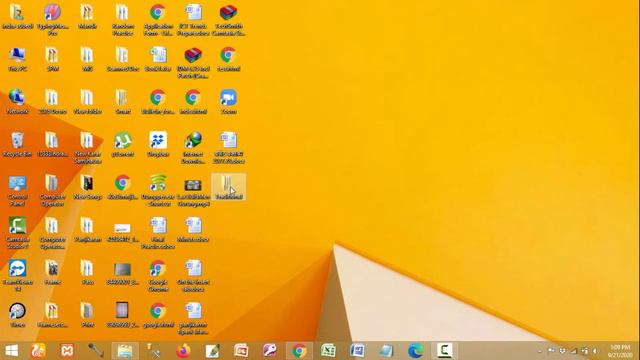
Task: Switch to Chrome on the taskbar
Action: pyautogui.click(x=299, y=351)
